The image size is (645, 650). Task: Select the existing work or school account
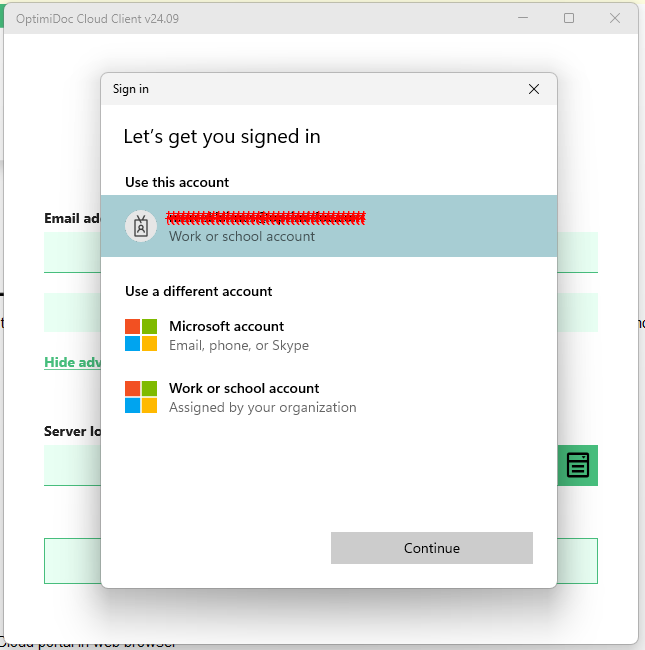(x=329, y=226)
